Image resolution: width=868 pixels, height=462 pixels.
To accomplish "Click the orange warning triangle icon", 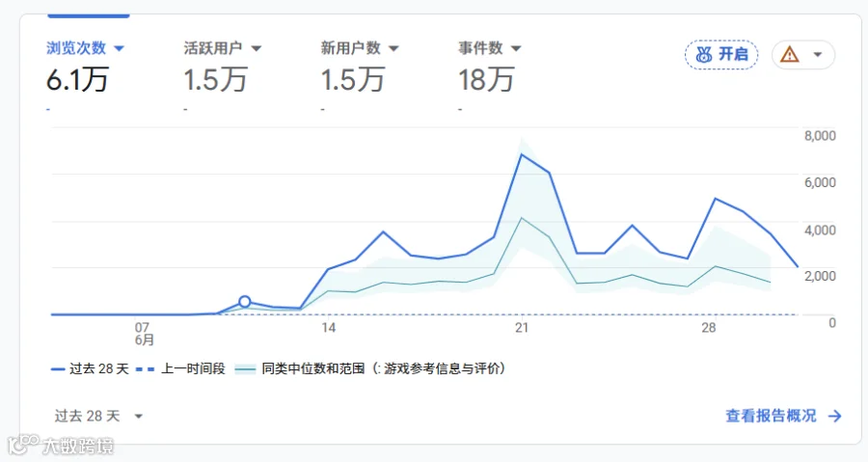I will click(x=789, y=55).
